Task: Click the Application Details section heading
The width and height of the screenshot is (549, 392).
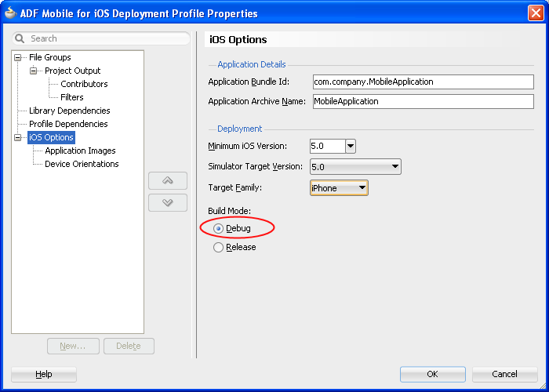Action: coord(252,64)
